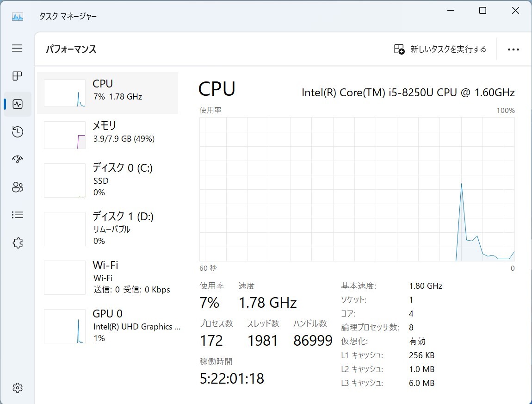532x404 pixels.
Task: Select ディスク 1 (D:) removable item
Action: click(107, 228)
